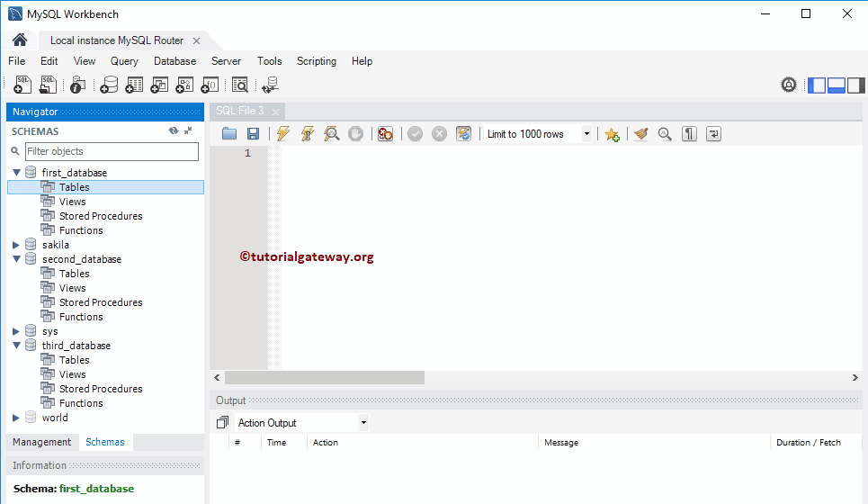Open the Database menu
This screenshot has width=868, height=504.
(x=174, y=61)
